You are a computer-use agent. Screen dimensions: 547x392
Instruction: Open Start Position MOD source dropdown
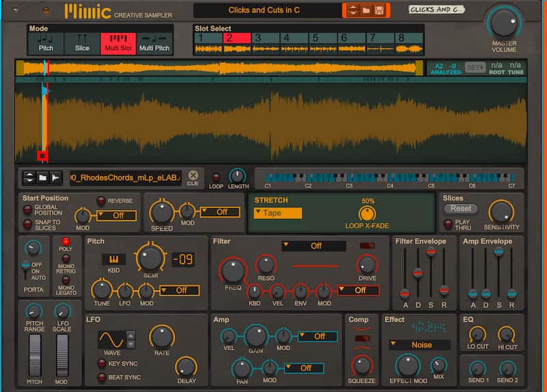pyautogui.click(x=116, y=215)
